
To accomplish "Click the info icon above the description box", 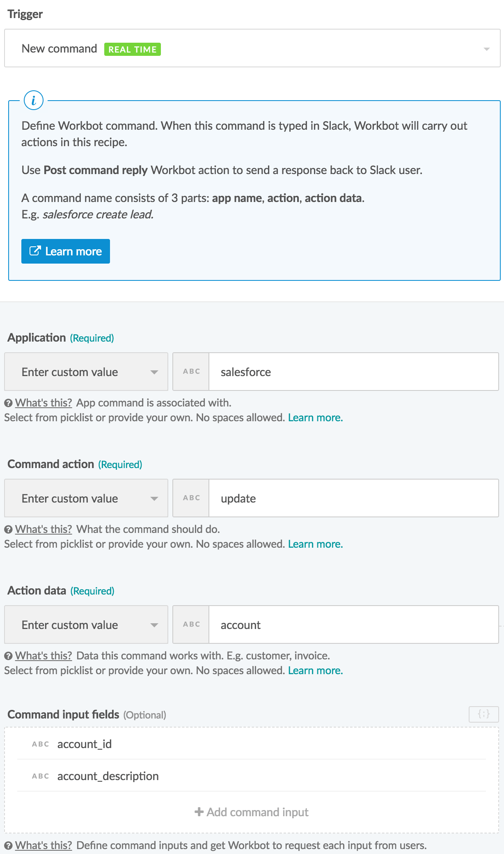I will [x=34, y=100].
